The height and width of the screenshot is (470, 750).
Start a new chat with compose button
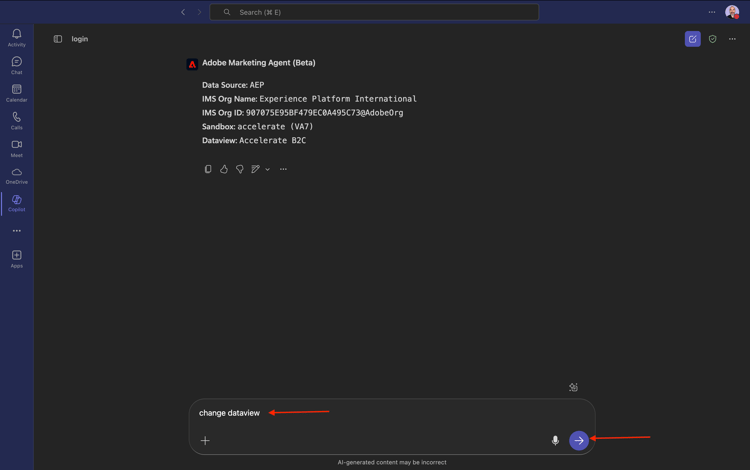point(693,39)
